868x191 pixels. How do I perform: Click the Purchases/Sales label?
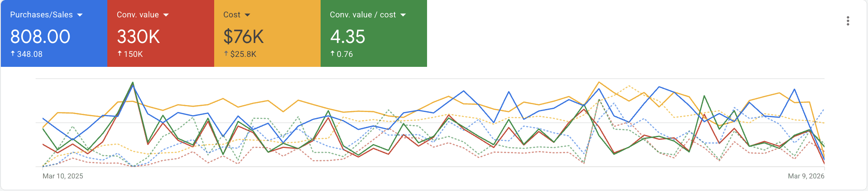tap(41, 15)
